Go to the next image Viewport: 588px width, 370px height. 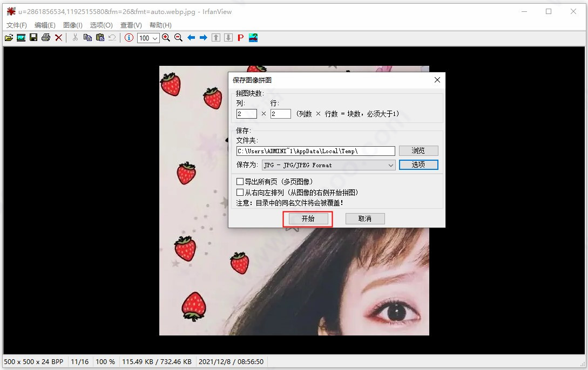(x=203, y=37)
